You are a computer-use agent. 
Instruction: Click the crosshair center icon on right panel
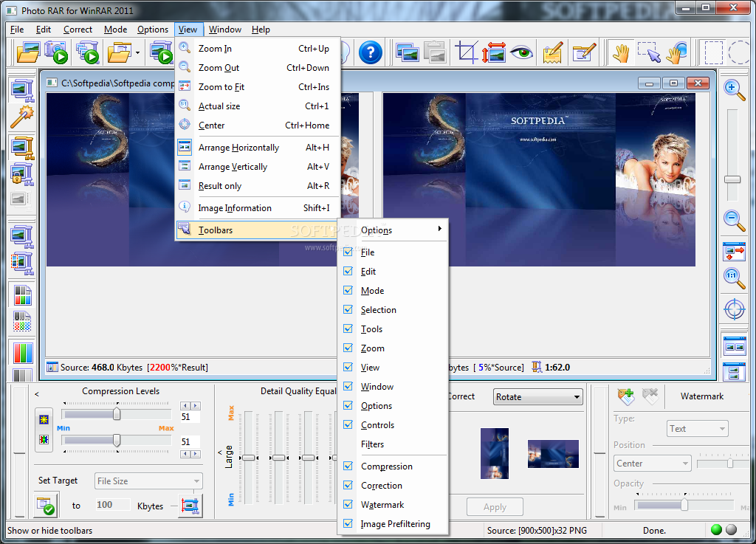coord(735,309)
